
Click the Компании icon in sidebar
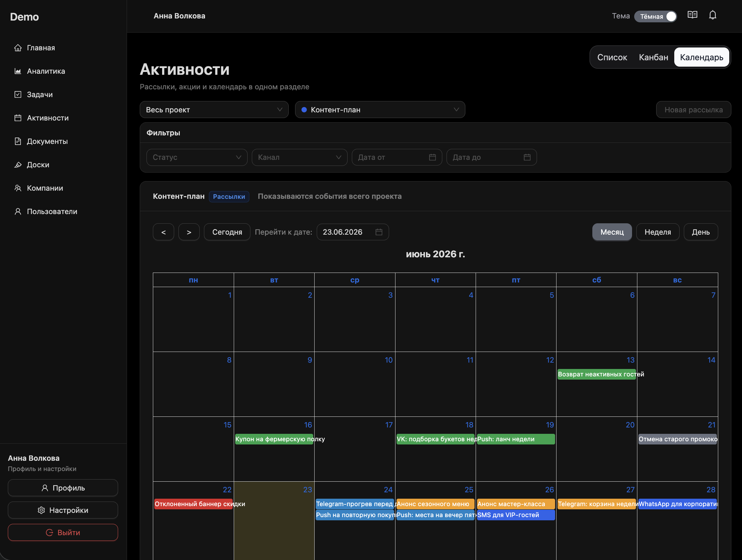[18, 188]
